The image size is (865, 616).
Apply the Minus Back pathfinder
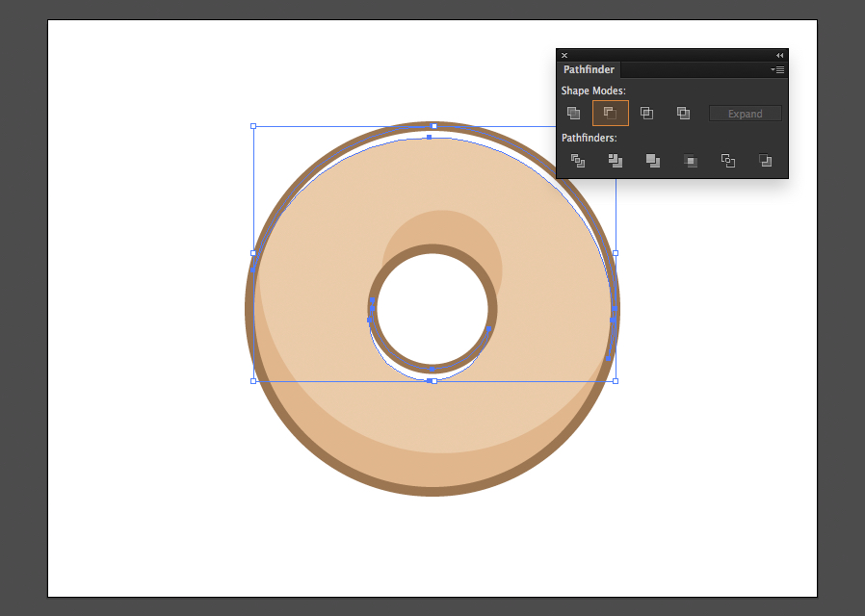pyautogui.click(x=765, y=161)
